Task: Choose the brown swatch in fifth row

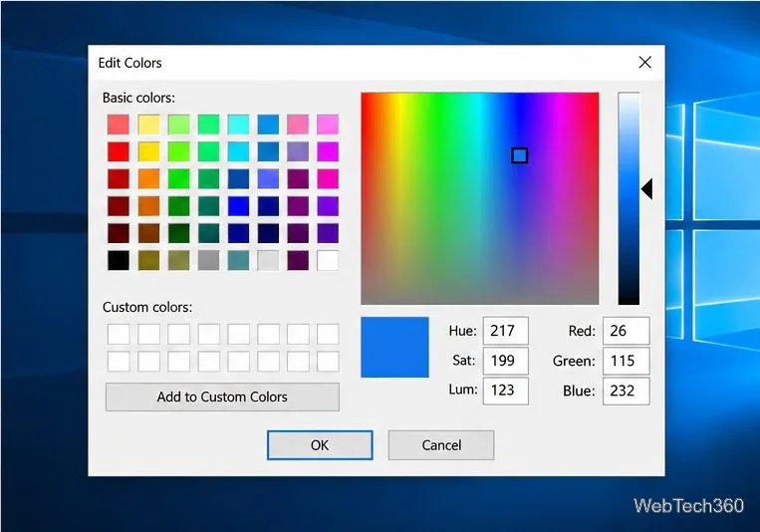Action: pyautogui.click(x=148, y=233)
